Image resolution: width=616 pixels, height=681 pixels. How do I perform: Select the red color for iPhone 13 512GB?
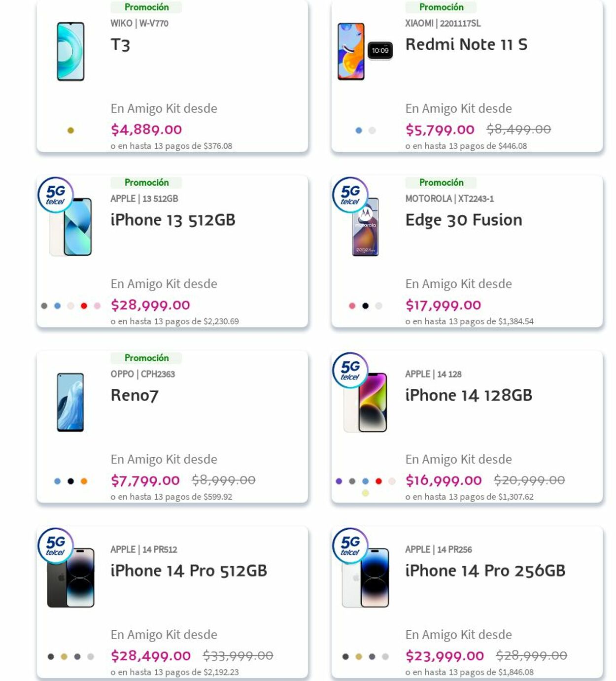click(x=84, y=306)
